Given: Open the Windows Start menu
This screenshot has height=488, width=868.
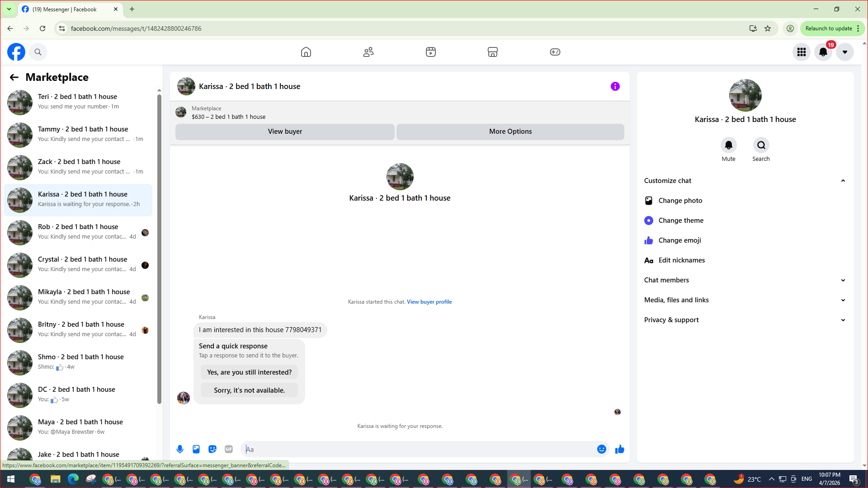Looking at the screenshot, I should (x=11, y=479).
